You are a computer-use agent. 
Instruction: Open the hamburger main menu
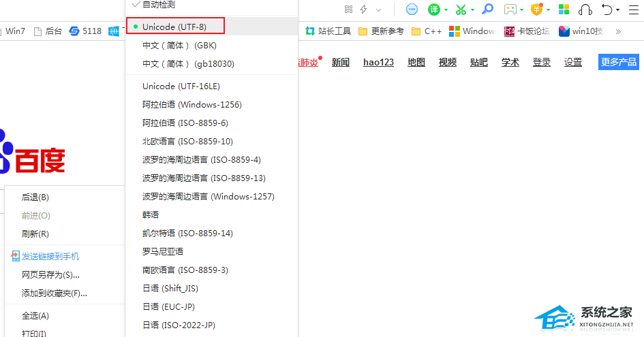click(x=633, y=10)
